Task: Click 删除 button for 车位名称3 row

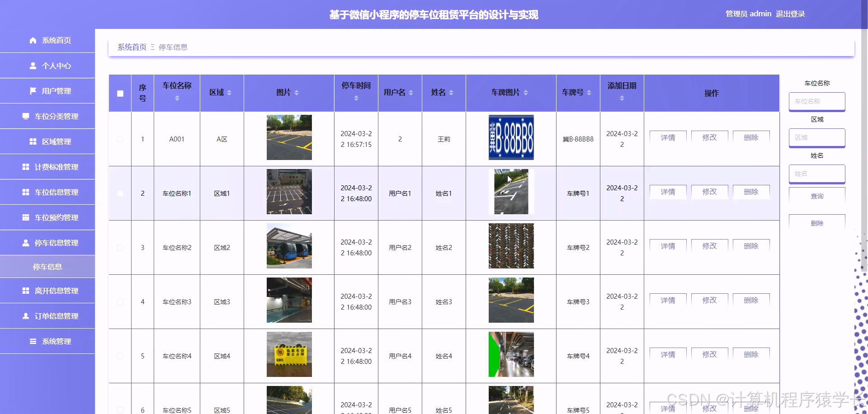Action: (x=751, y=300)
